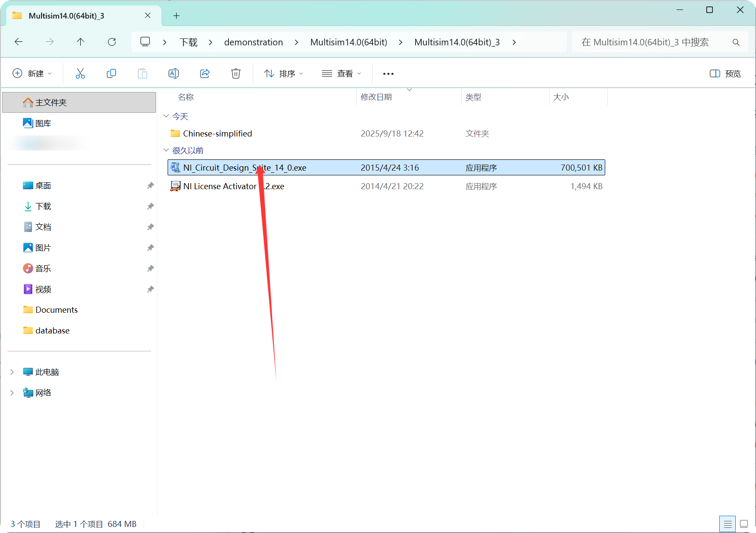
Task: Navigate to 下载 in address bar
Action: click(x=188, y=42)
